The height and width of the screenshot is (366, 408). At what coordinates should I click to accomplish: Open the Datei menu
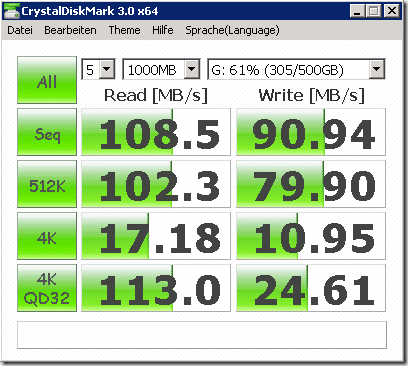[20, 30]
